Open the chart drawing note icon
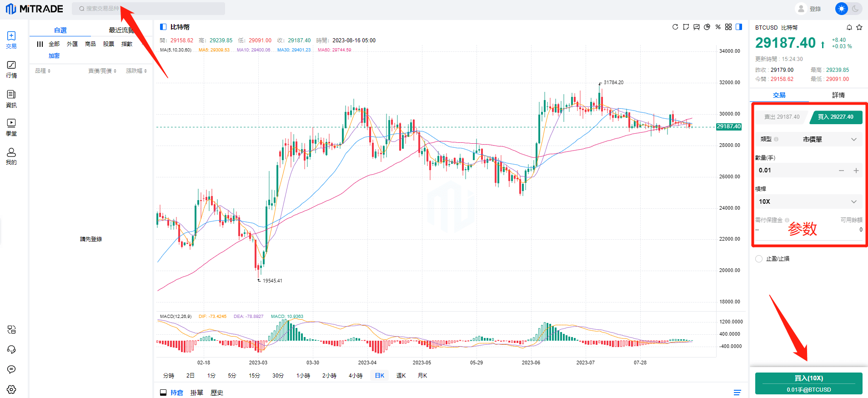Image resolution: width=868 pixels, height=398 pixels. click(x=686, y=27)
